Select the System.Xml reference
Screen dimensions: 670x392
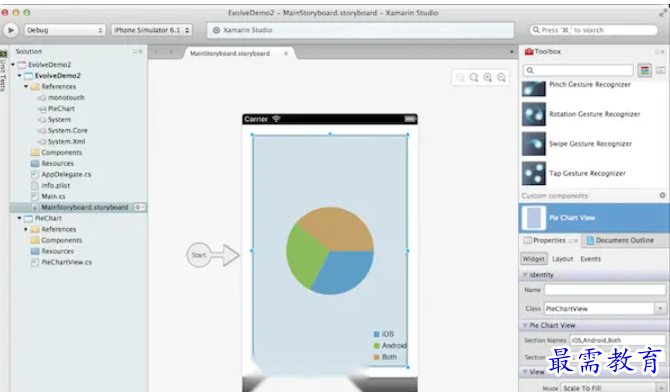coord(66,141)
